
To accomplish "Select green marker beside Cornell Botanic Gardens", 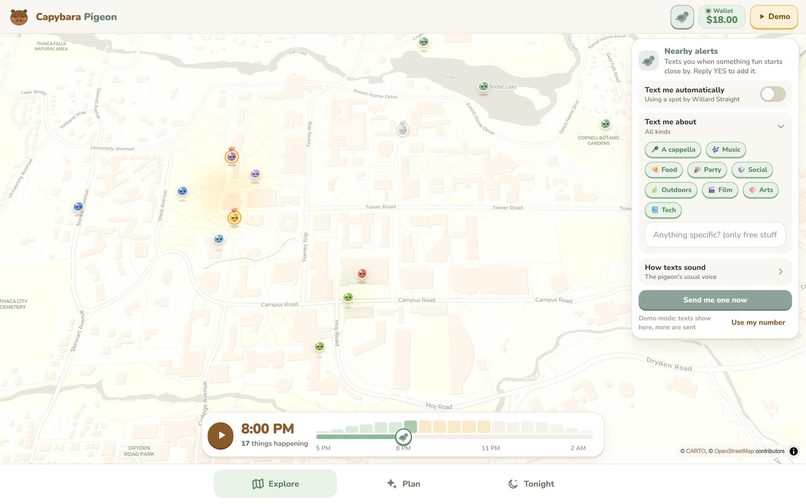I will point(606,124).
